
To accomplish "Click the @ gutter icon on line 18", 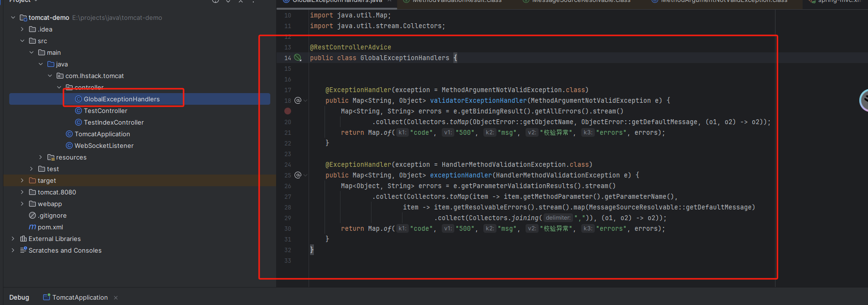I will 298,100.
